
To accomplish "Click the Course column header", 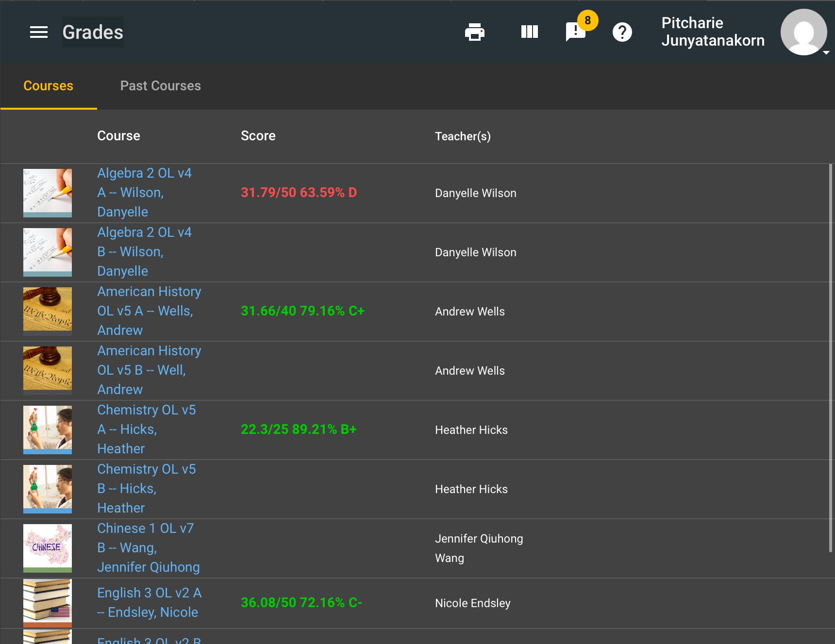I will pyautogui.click(x=118, y=136).
